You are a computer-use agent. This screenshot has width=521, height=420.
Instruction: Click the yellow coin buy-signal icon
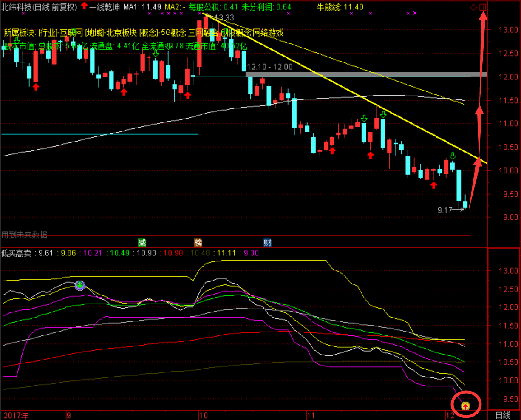tap(465, 406)
